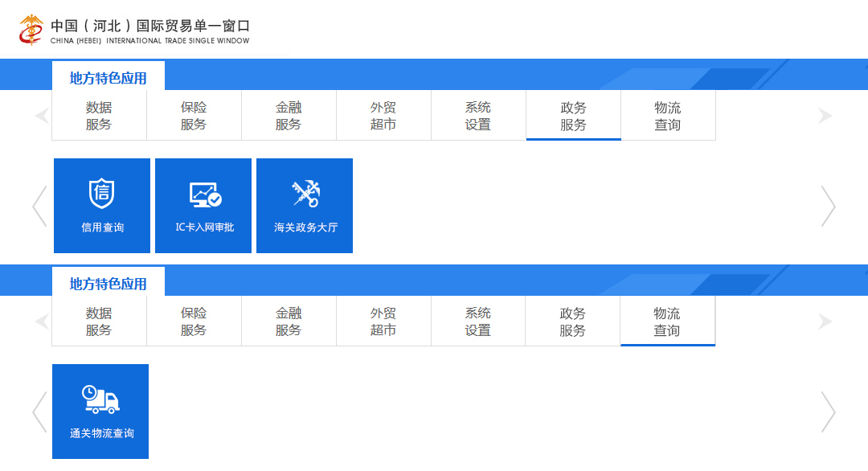
Task: Select lower 数据服务 tab
Action: coord(99,321)
